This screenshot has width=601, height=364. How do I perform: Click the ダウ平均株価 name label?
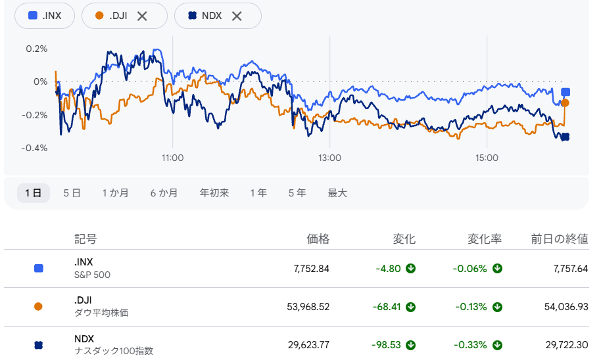pos(101,313)
